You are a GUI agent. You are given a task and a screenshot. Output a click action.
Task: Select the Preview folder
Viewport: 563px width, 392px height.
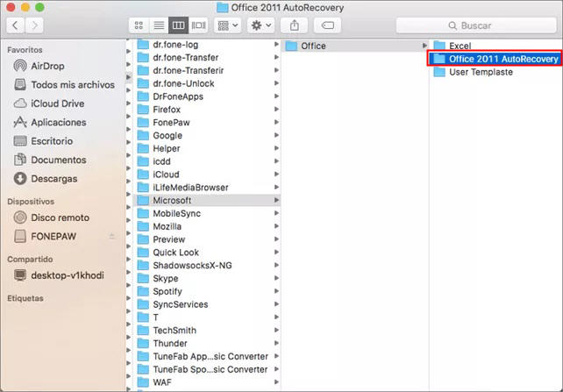[207, 239]
